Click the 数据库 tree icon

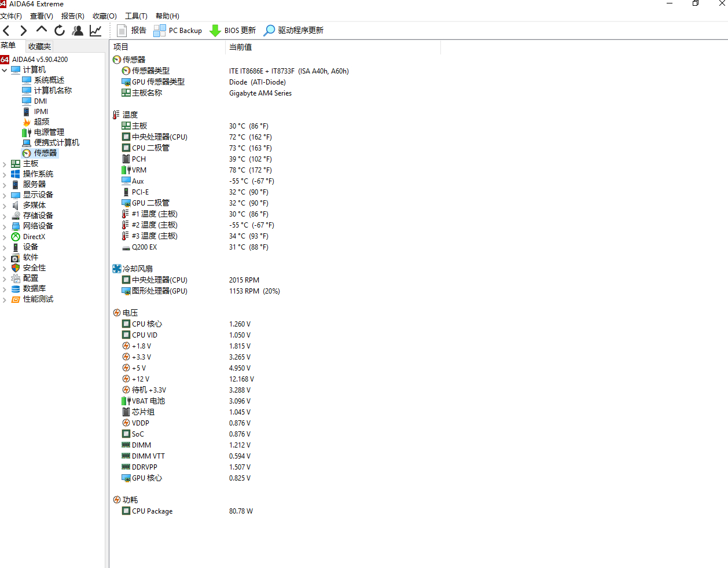(x=16, y=289)
